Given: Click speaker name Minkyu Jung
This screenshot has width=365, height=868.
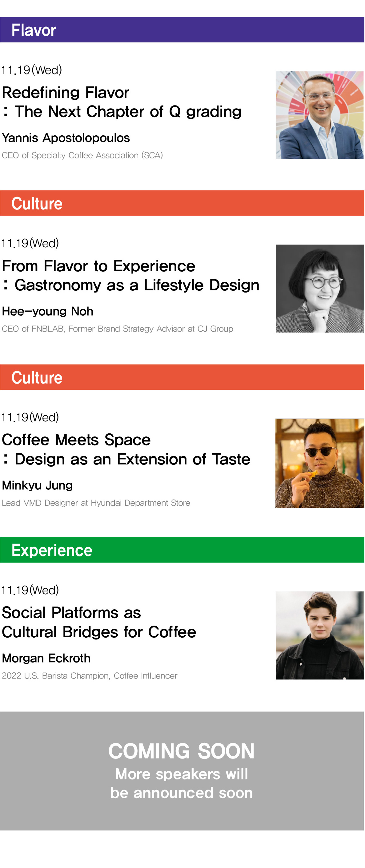Looking at the screenshot, I should pos(38,485).
